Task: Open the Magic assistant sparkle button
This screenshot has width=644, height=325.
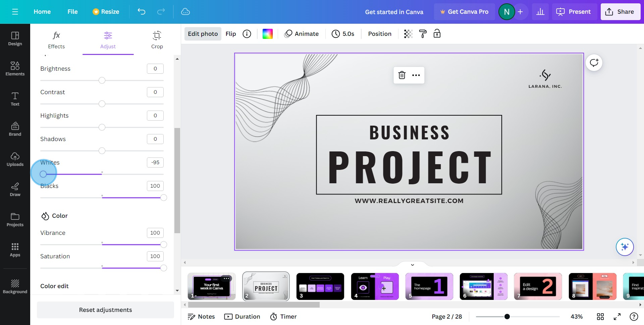Action: pyautogui.click(x=625, y=247)
